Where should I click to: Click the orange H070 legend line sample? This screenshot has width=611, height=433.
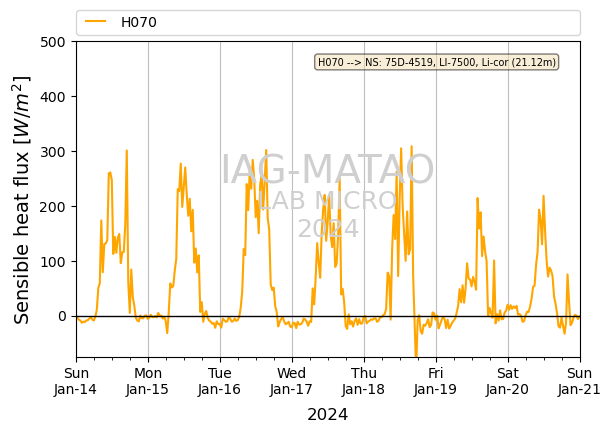(x=95, y=21)
